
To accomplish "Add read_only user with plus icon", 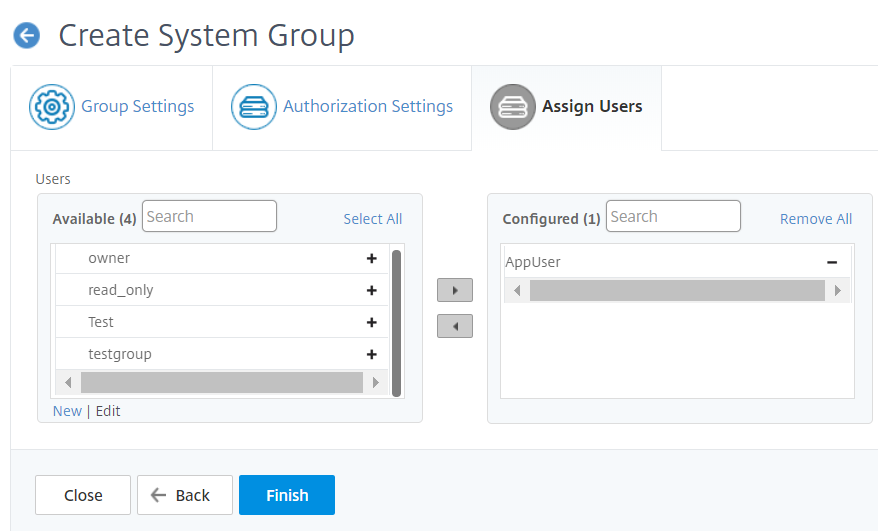I will tap(371, 290).
